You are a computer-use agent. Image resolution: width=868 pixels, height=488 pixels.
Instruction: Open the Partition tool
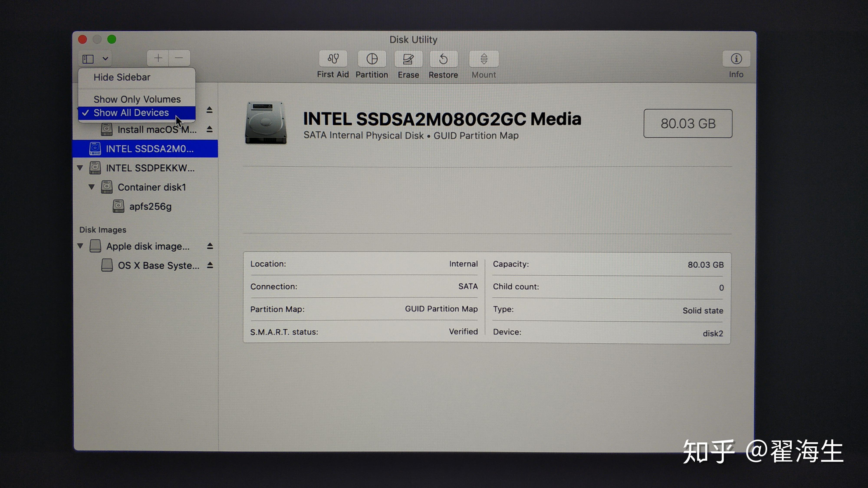372,59
